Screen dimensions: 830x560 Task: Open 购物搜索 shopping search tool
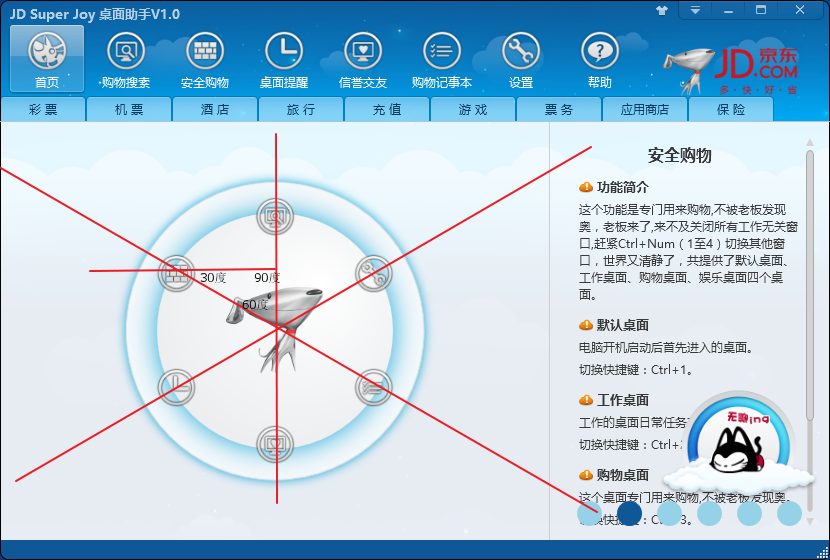point(126,59)
